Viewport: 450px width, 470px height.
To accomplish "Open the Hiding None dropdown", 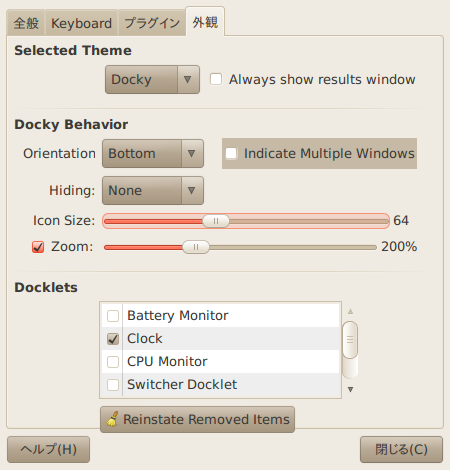I will (153, 190).
